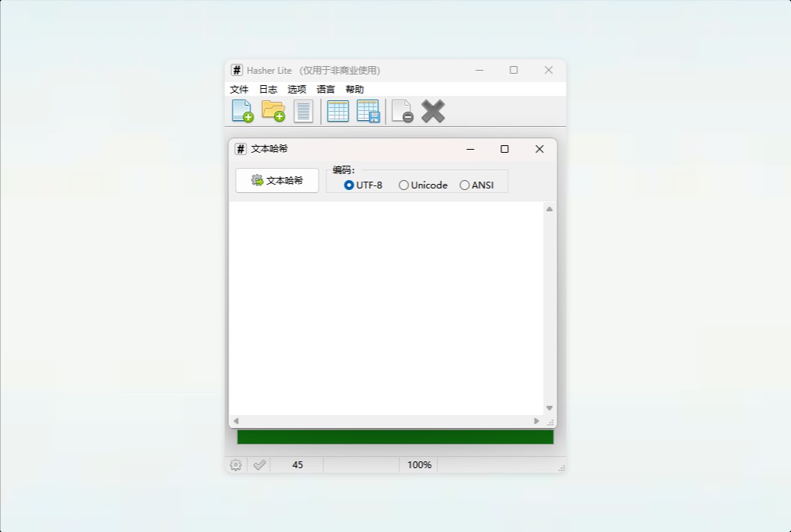Viewport: 791px width, 532px height.
Task: Open the 选项 menu
Action: (296, 89)
